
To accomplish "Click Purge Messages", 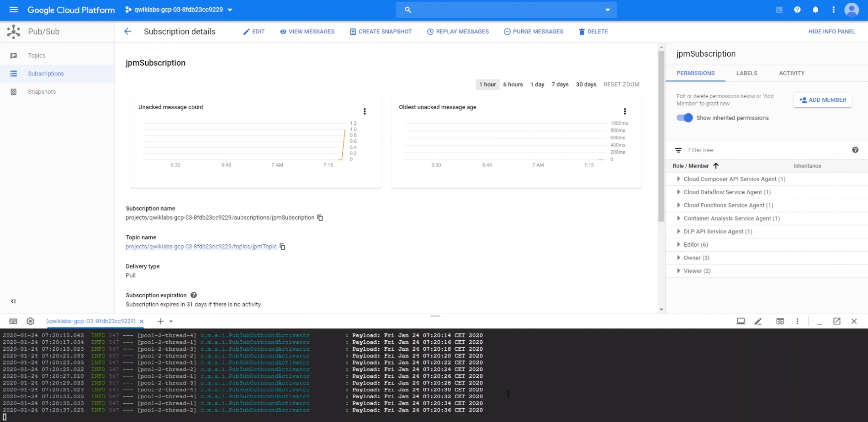I will click(x=533, y=32).
